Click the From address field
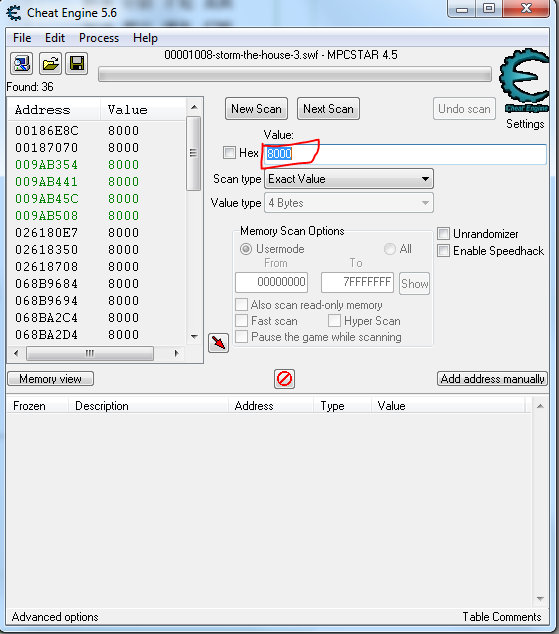 pyautogui.click(x=272, y=282)
